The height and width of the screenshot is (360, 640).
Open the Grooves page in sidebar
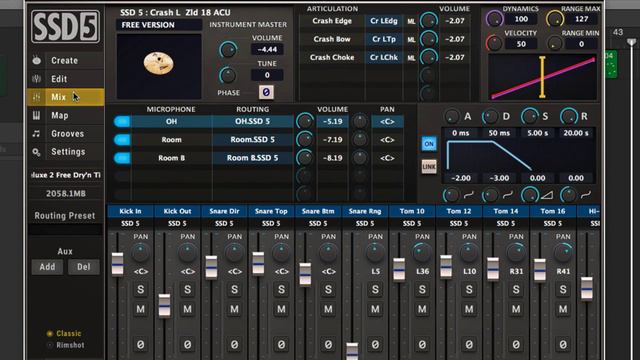click(x=65, y=133)
